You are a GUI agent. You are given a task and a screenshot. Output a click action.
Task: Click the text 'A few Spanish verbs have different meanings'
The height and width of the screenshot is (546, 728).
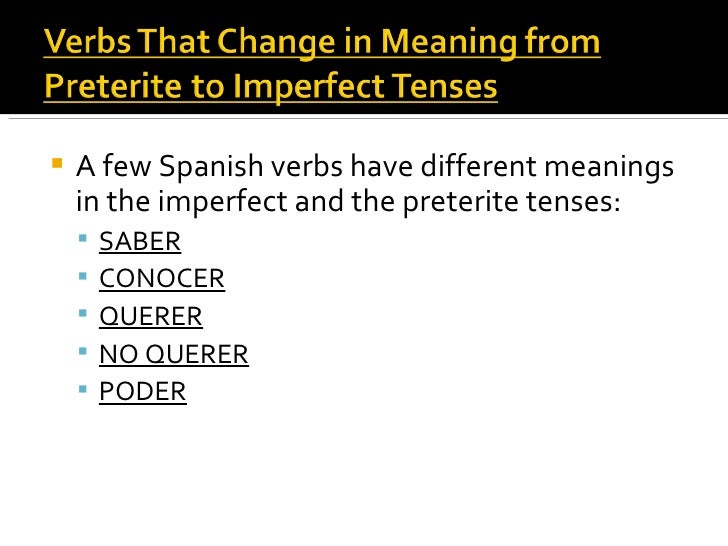point(375,167)
